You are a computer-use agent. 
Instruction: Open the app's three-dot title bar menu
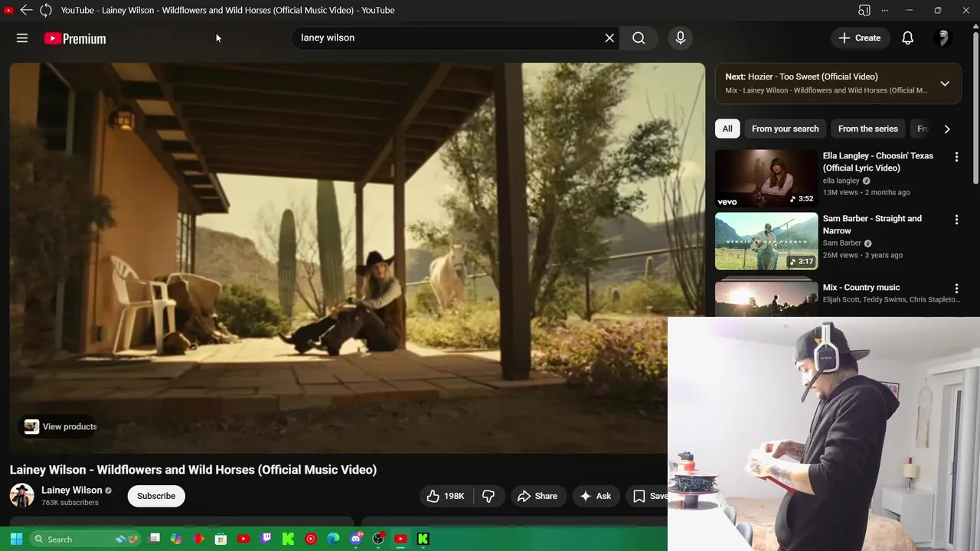coord(885,10)
